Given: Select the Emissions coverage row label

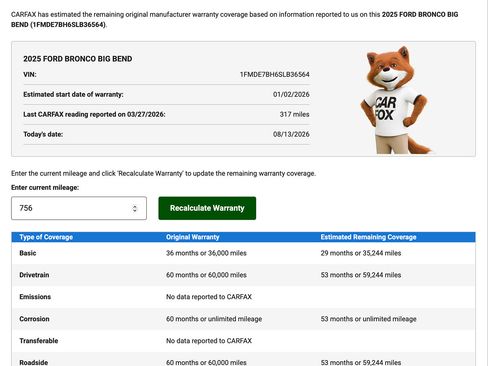Looking at the screenshot, I should (x=35, y=297).
